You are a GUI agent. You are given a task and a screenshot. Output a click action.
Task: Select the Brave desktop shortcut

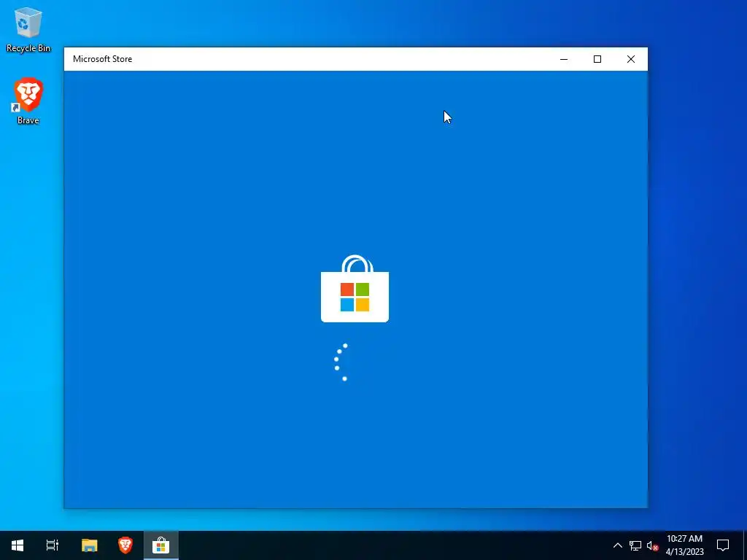click(28, 101)
